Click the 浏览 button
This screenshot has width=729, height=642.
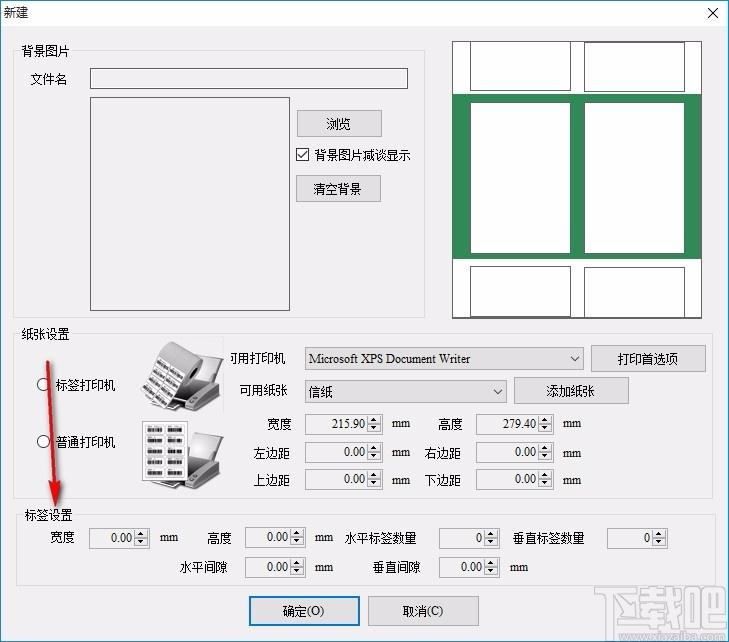pos(339,124)
